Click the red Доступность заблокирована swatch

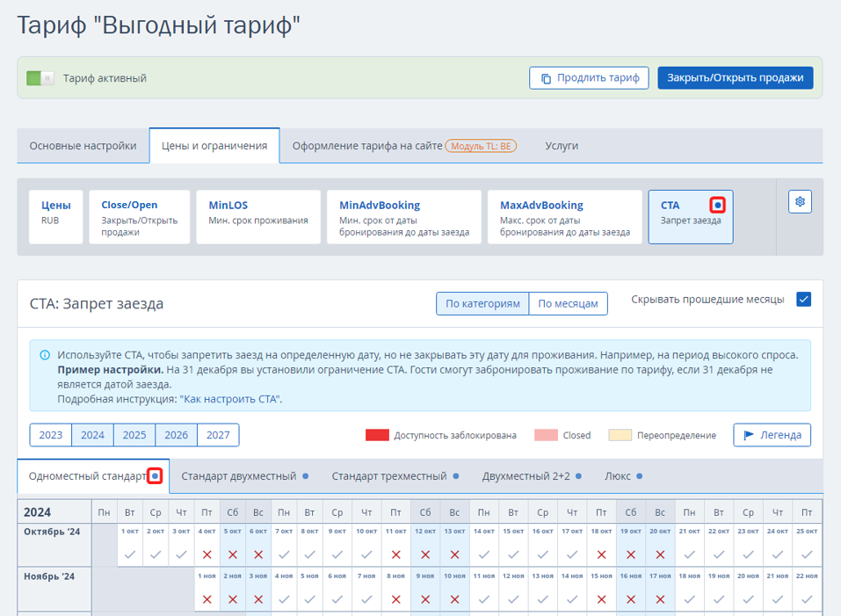pyautogui.click(x=377, y=435)
